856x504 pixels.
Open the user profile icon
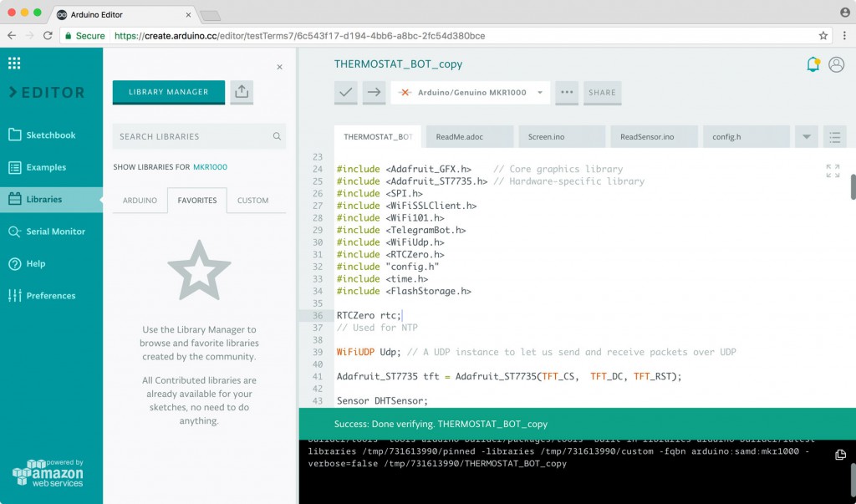coord(836,64)
